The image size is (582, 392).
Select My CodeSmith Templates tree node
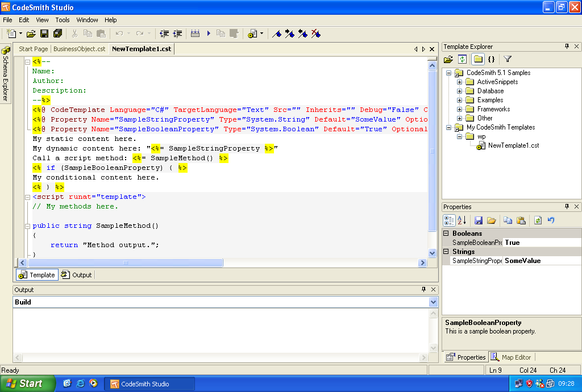pyautogui.click(x=501, y=128)
